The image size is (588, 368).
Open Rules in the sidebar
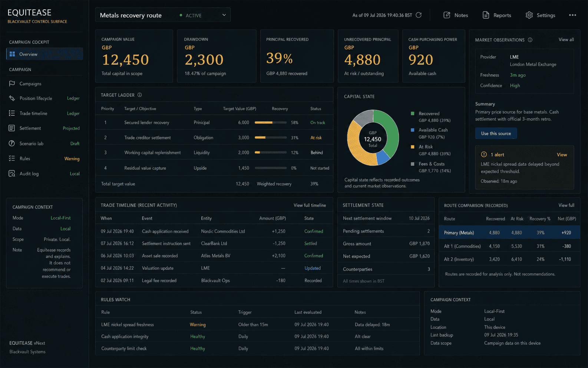44,158
